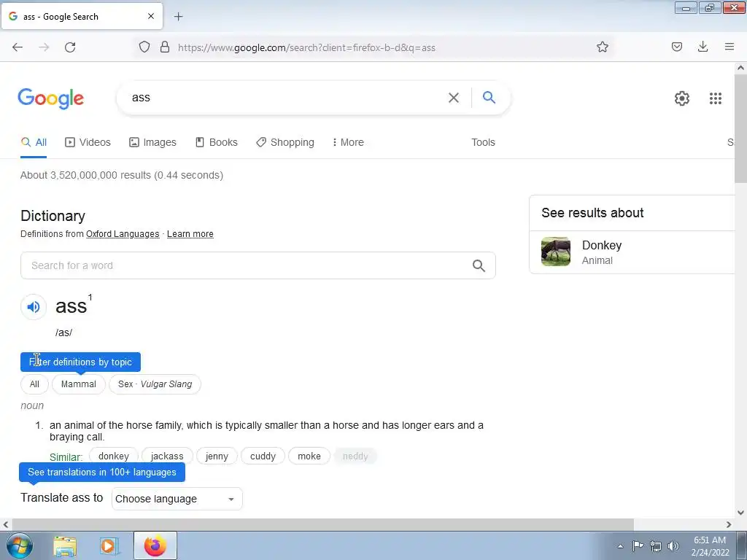Open Windows Media Player from taskbar

pos(109,545)
